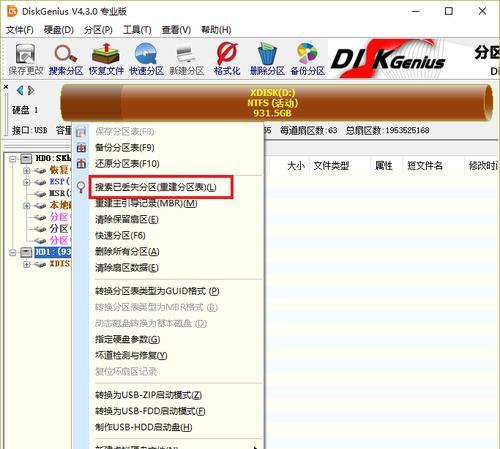
Task: Minimize the DiskGenius window
Action: tap(416, 11)
